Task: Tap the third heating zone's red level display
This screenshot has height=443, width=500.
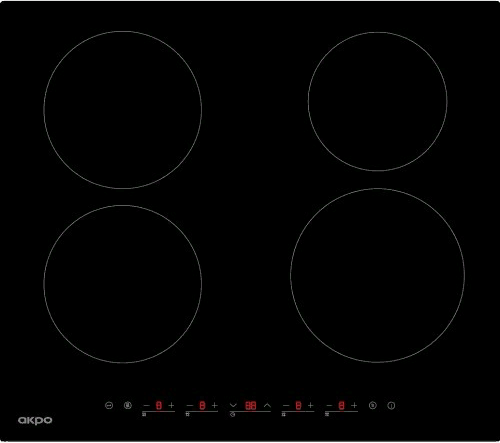Action: (x=298, y=405)
